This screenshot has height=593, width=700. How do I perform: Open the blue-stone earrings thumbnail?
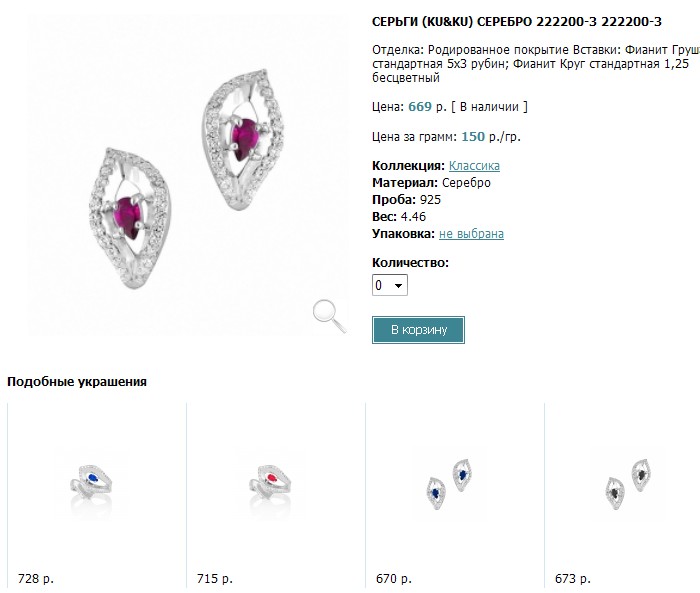click(447, 484)
